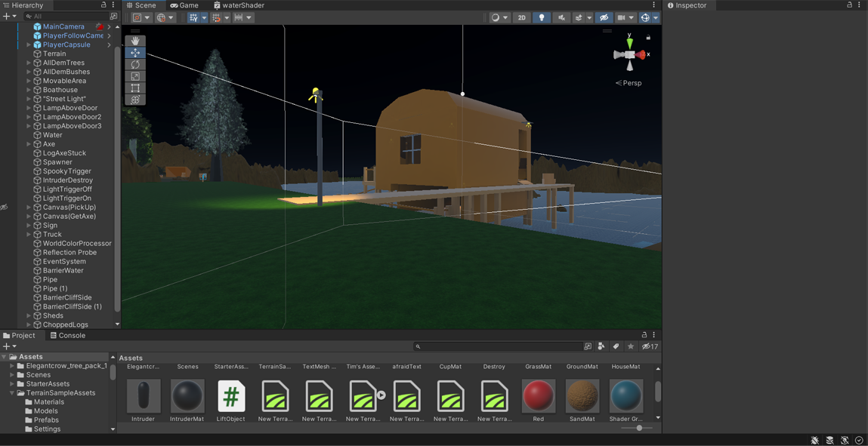Click the orientation gizmo X axis cone
Screen dimensions: 868x446
coord(641,55)
